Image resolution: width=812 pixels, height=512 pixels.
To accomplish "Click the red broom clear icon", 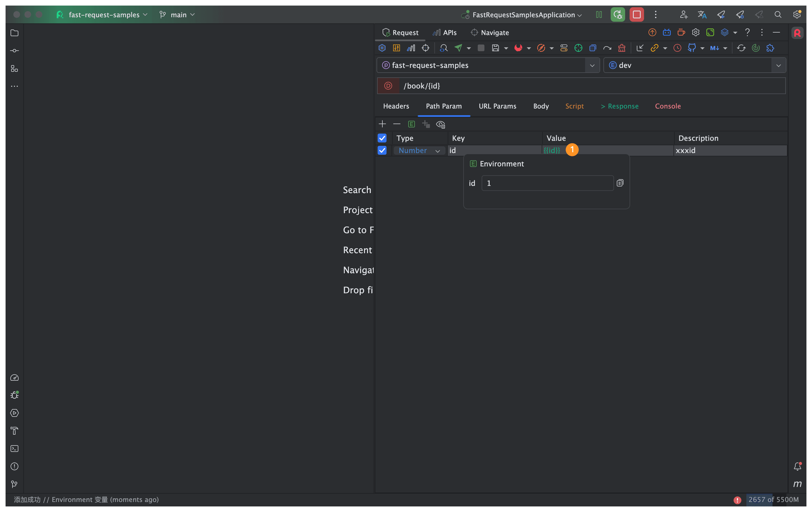I will tap(622, 48).
